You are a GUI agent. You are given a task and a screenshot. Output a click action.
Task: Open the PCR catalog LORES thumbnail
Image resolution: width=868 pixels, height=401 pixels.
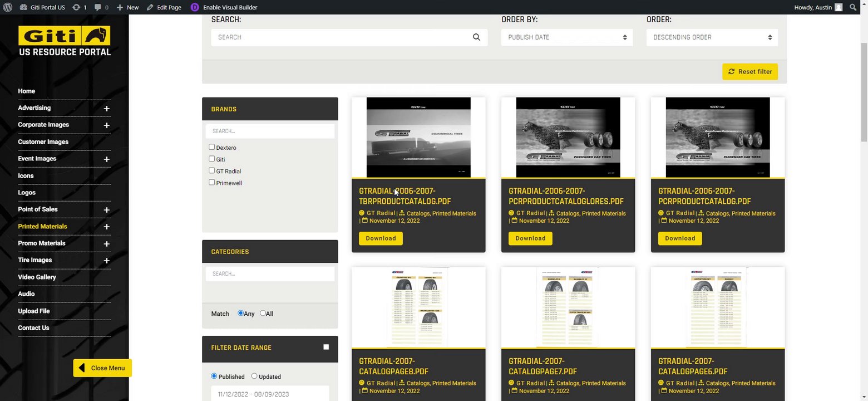coord(568,138)
